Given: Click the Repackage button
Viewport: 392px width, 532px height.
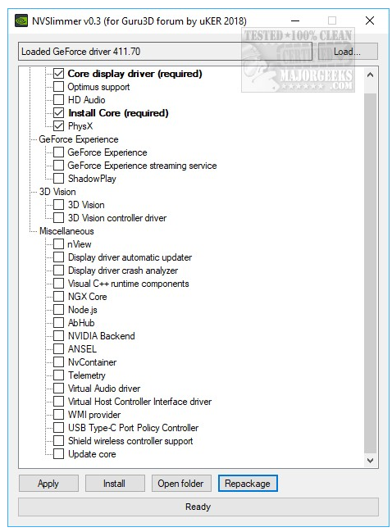Looking at the screenshot, I should 248,483.
